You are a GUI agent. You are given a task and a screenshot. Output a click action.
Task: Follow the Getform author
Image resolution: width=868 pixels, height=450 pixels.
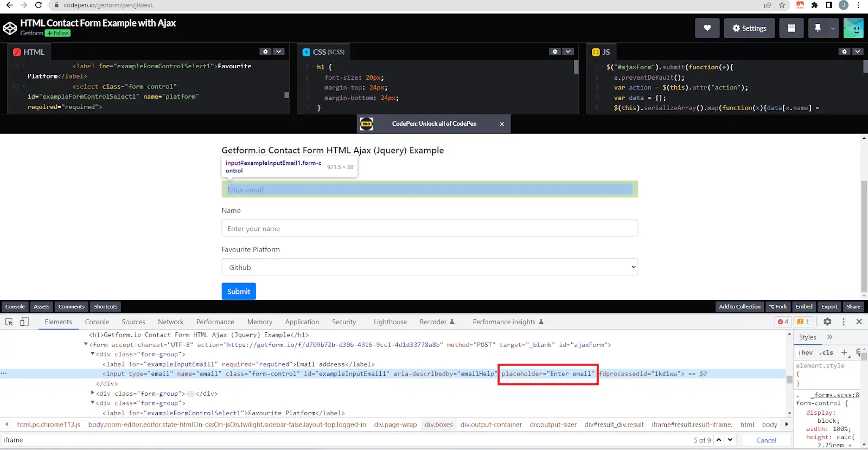tap(58, 33)
